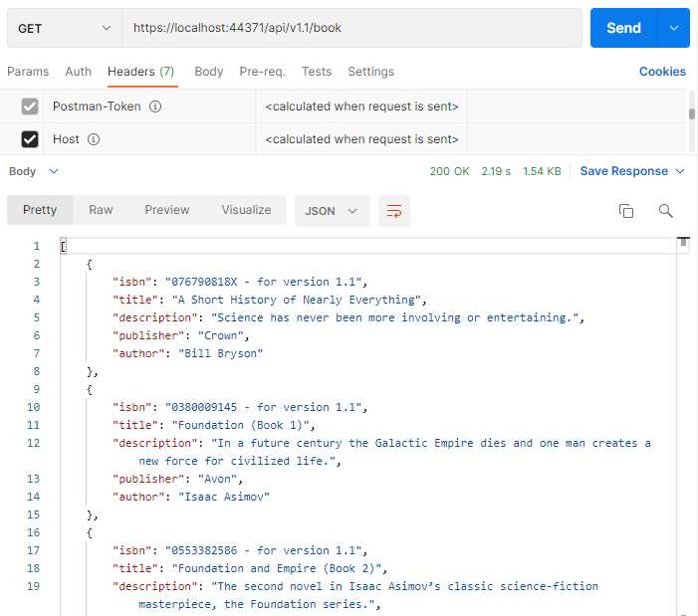Viewport: 698px width, 616px height.
Task: Select the Pretty view
Action: pyautogui.click(x=40, y=210)
